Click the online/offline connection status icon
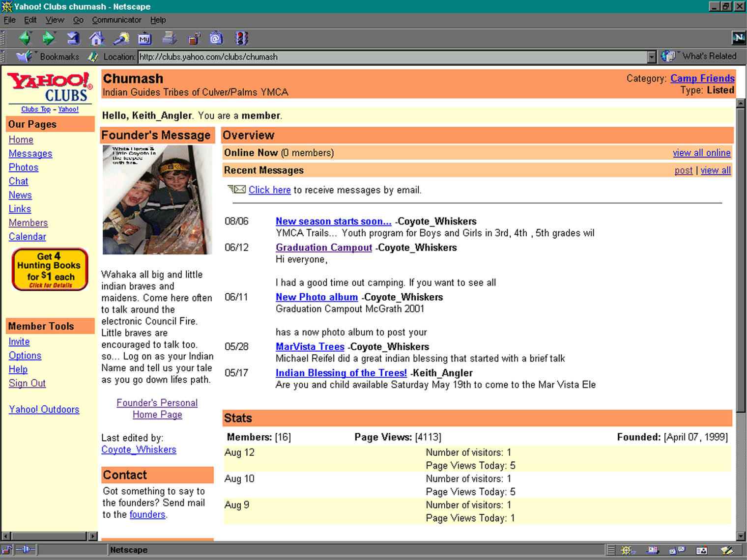This screenshot has height=560, width=747. click(x=26, y=550)
